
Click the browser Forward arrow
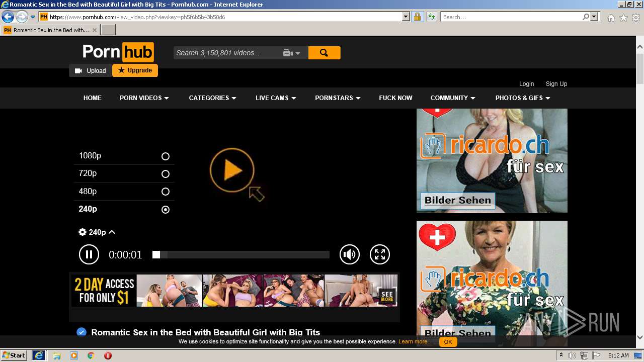click(22, 17)
